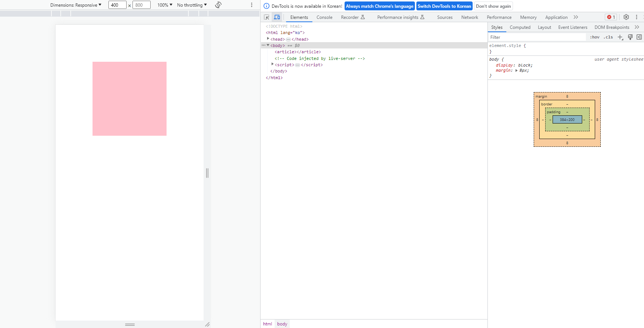Switch to Layout tab
Screen dimensions: 644x328
tap(544, 27)
